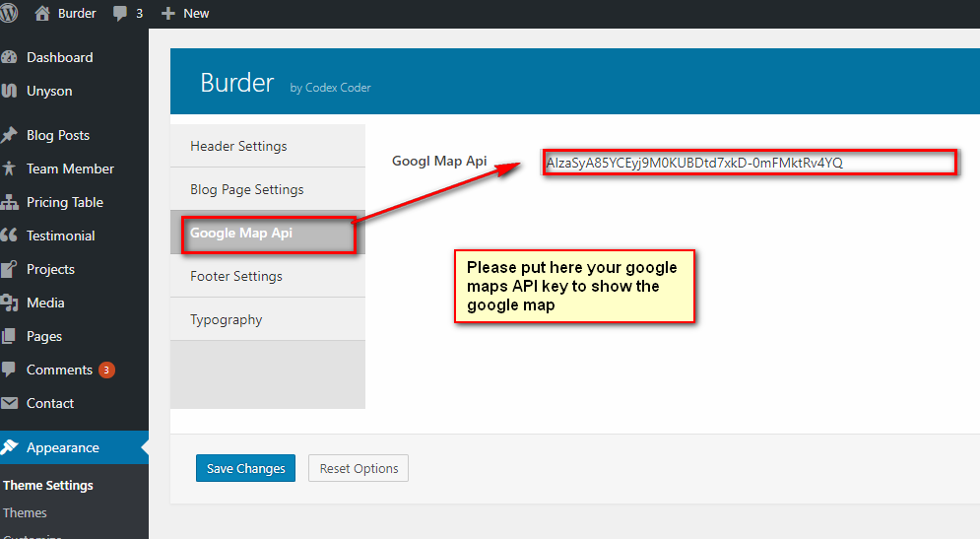Click the Dashboard gauge icon
980x539 pixels.
click(9, 57)
